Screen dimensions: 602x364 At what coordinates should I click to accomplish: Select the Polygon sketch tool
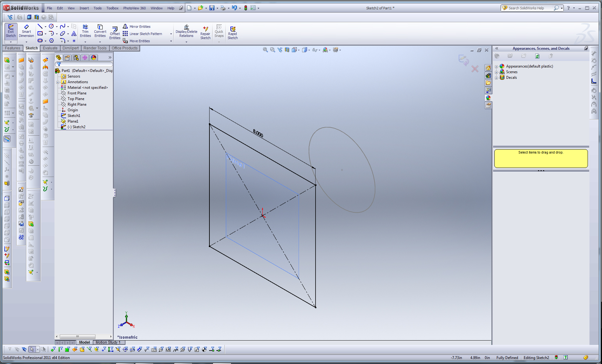(51, 41)
